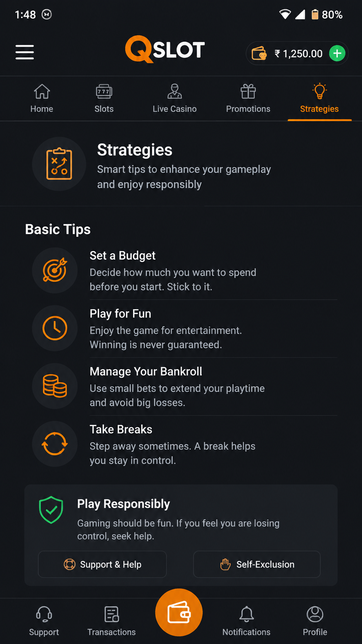
Task: Tap the Manage Your Bankroll coins icon
Action: [x=55, y=386]
